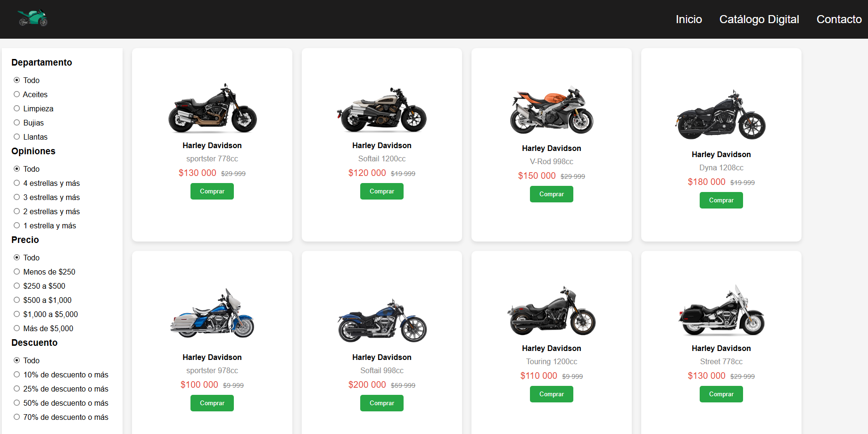Open the Touring 1200cc motorcycle image
This screenshot has width=868, height=434.
(552, 311)
